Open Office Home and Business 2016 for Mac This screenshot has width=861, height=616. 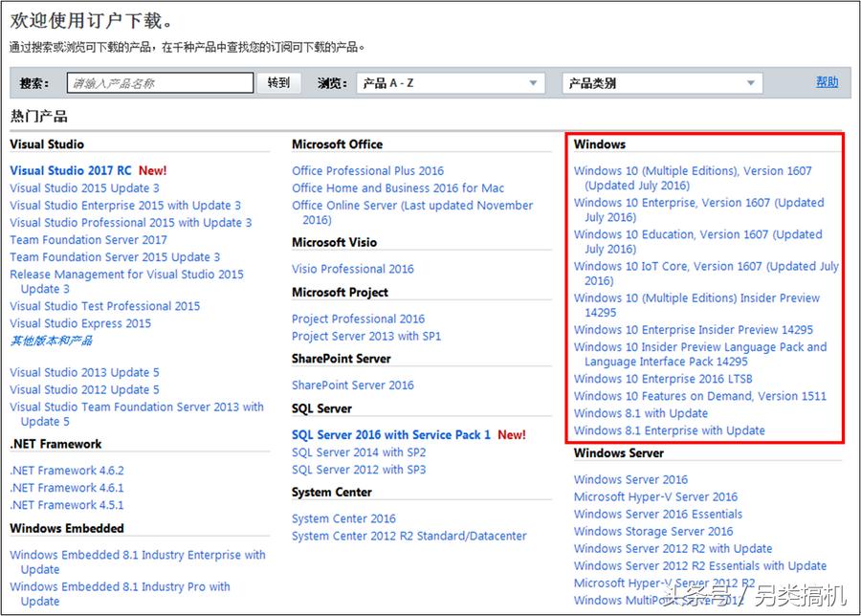[x=400, y=187]
